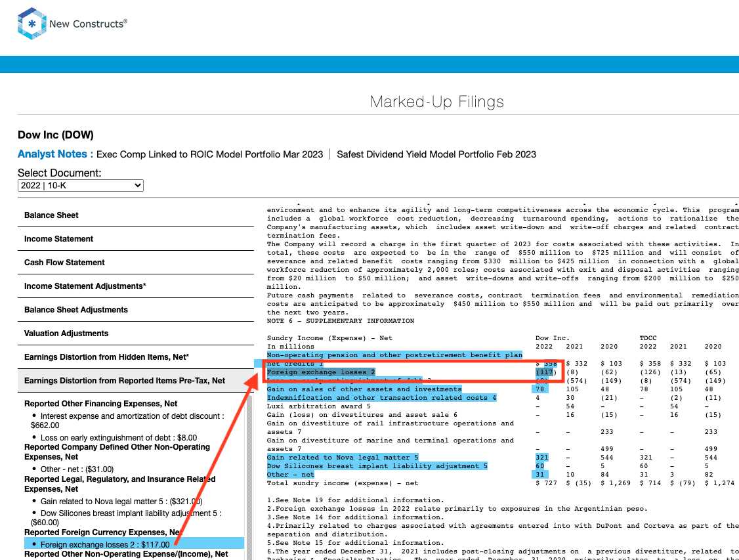Click the NOTE 6 - SUPPLEMENTARY INFORMATION heading
The height and width of the screenshot is (560, 739).
click(x=340, y=321)
